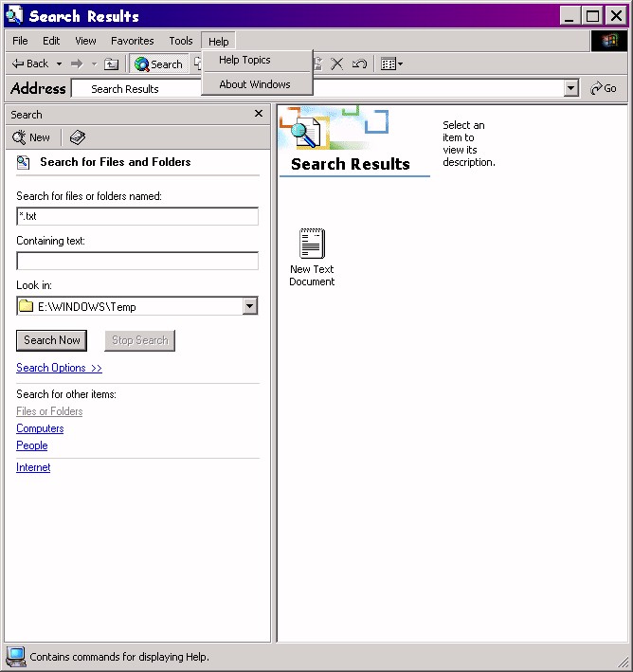The image size is (633, 672).
Task: Open the Favorites menu
Action: pyautogui.click(x=132, y=41)
